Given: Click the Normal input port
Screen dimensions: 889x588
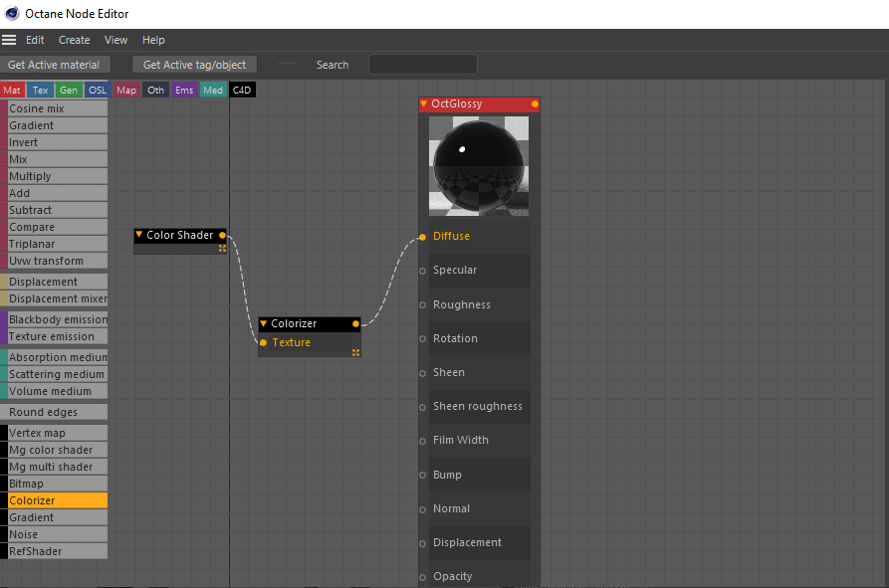Looking at the screenshot, I should coord(422,509).
